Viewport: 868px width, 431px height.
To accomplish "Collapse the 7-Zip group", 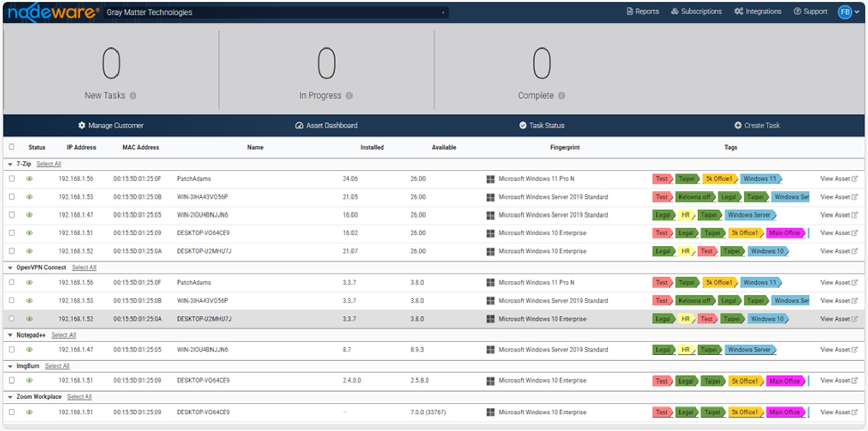I will pos(10,164).
